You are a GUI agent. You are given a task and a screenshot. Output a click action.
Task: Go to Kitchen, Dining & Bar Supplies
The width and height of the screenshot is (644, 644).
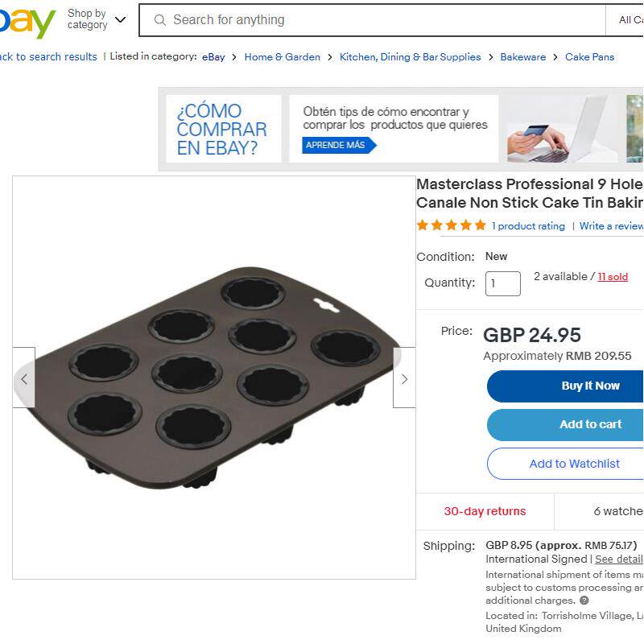coord(410,57)
